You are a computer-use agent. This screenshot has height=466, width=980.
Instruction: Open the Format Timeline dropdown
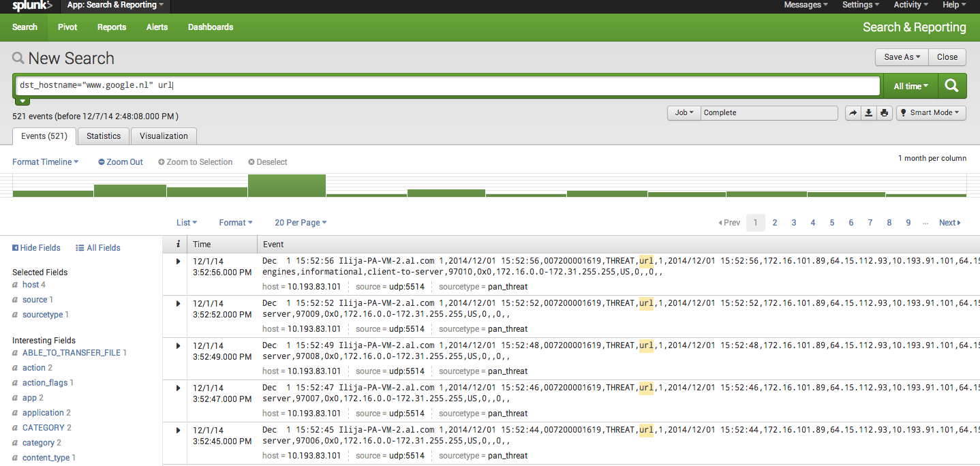[x=45, y=161]
